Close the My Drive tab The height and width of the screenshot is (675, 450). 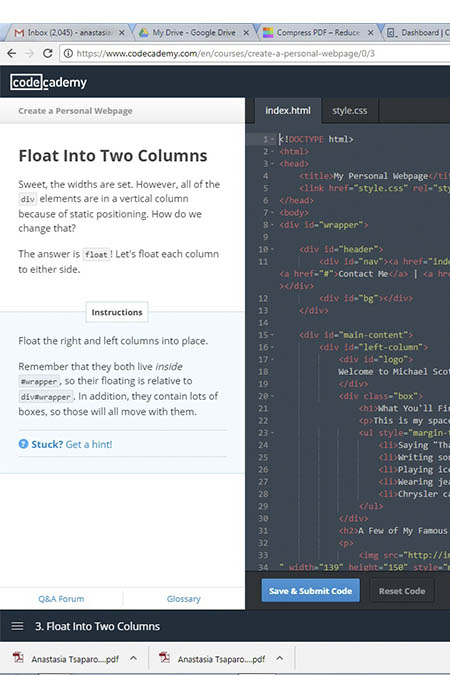coord(246,33)
